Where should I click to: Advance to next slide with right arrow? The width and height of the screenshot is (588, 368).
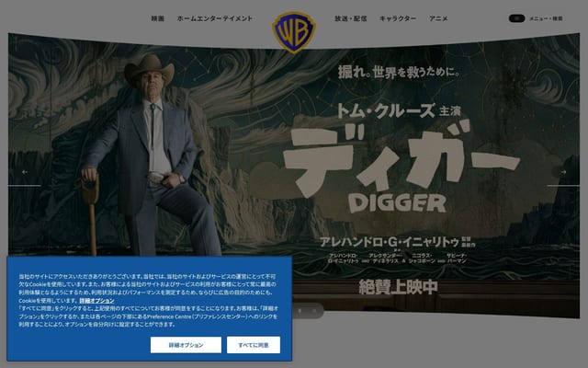563,172
